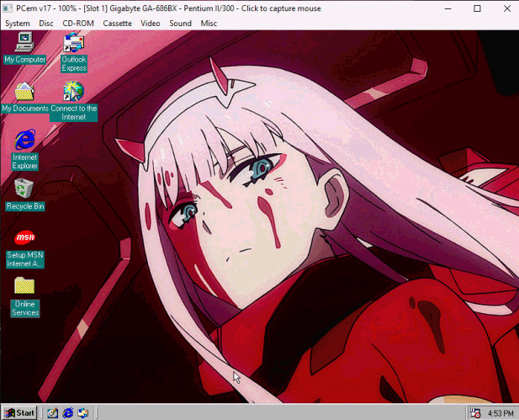Click the 'Internet Explorer' label text
Image resolution: width=519 pixels, height=420 pixels.
pyautogui.click(x=25, y=162)
